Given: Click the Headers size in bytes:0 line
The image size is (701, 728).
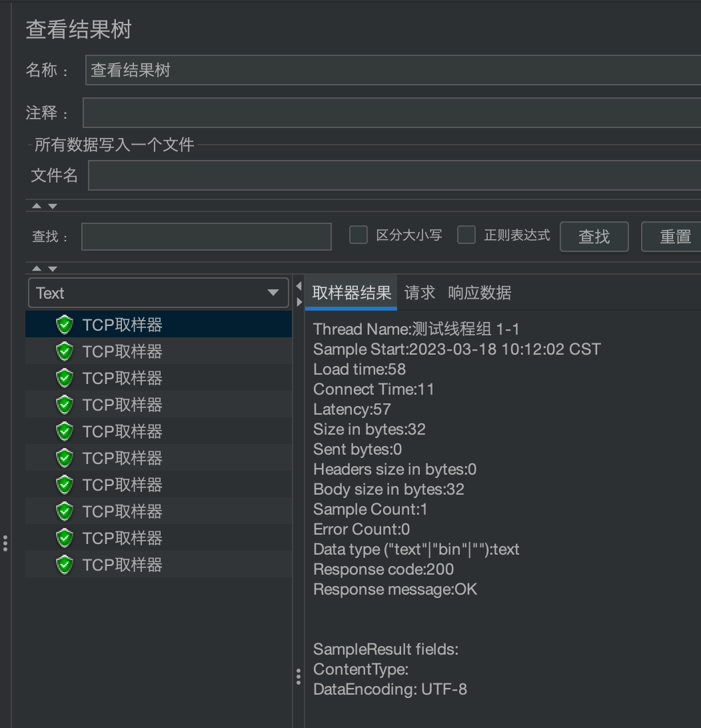Looking at the screenshot, I should pos(394,469).
